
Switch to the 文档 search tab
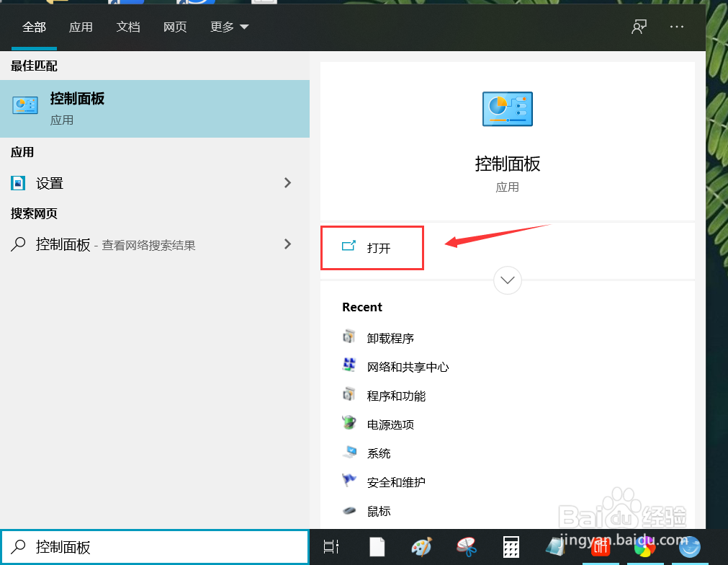(x=128, y=27)
